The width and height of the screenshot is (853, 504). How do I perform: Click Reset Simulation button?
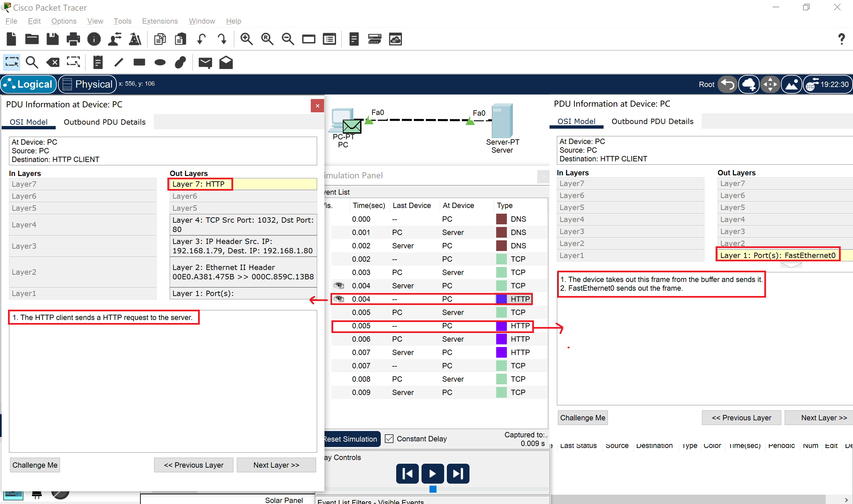click(350, 439)
